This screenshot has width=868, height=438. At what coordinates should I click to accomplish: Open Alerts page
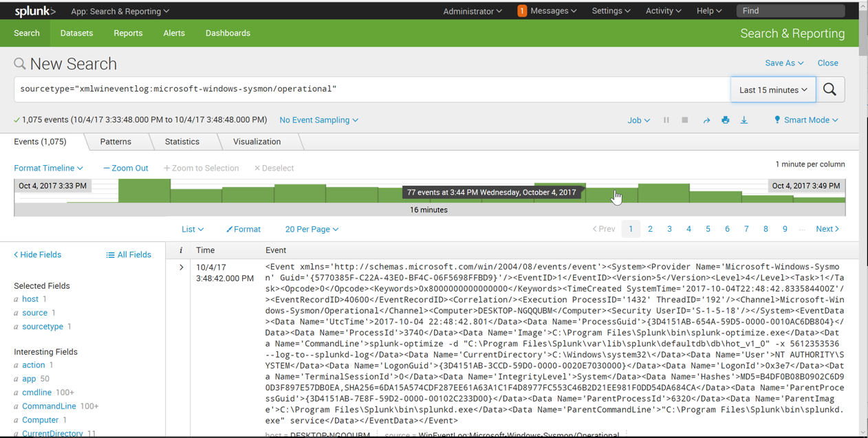[174, 33]
